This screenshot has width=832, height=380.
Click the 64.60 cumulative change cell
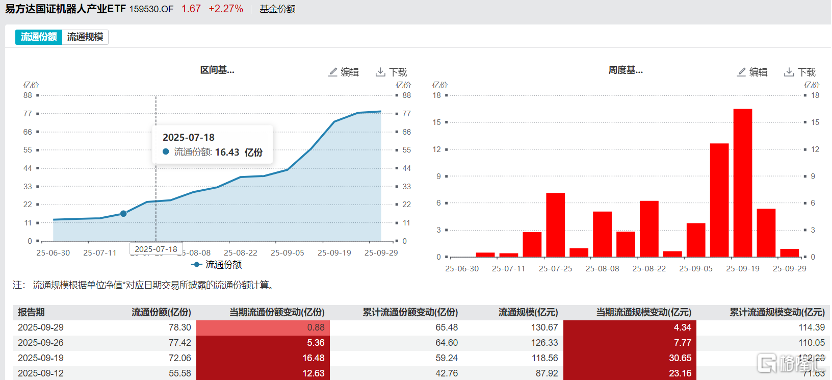pyautogui.click(x=447, y=342)
